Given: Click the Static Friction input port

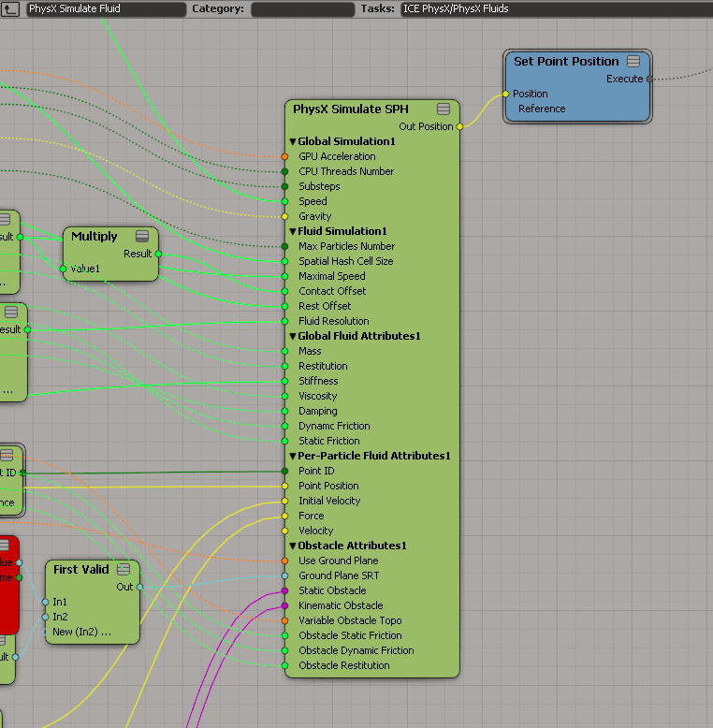Looking at the screenshot, I should point(285,441).
